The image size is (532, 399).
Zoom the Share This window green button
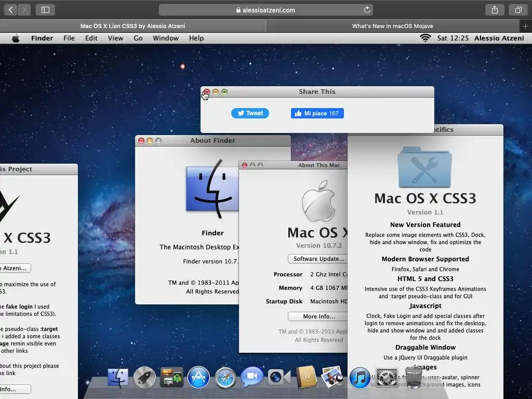click(224, 91)
